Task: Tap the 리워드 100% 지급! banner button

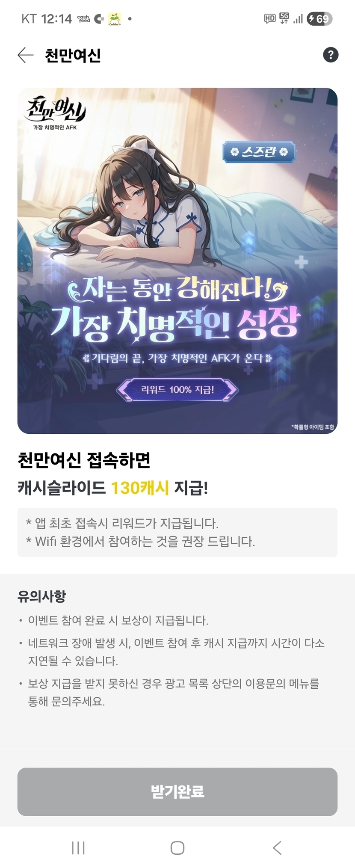Action: point(177,389)
